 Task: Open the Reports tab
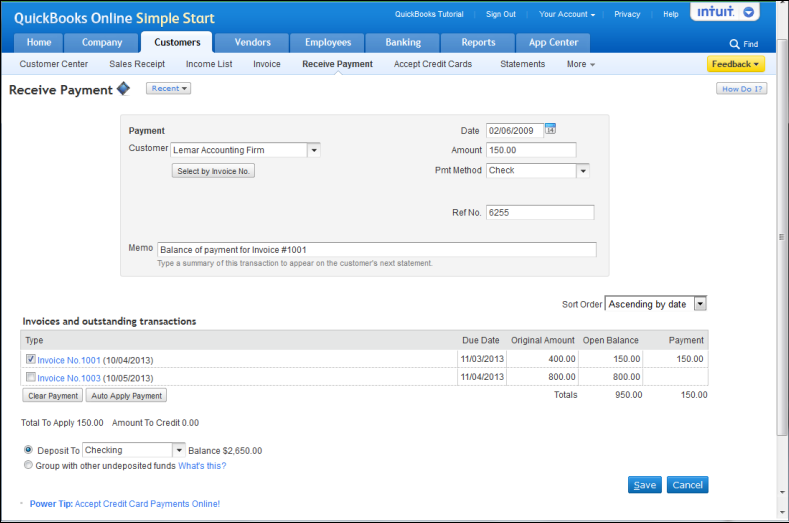point(478,43)
